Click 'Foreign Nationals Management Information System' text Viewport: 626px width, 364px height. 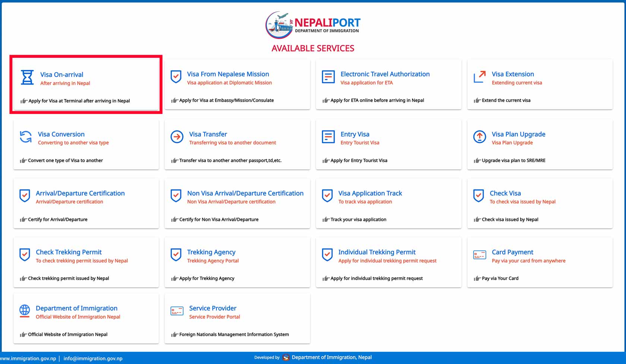click(234, 335)
